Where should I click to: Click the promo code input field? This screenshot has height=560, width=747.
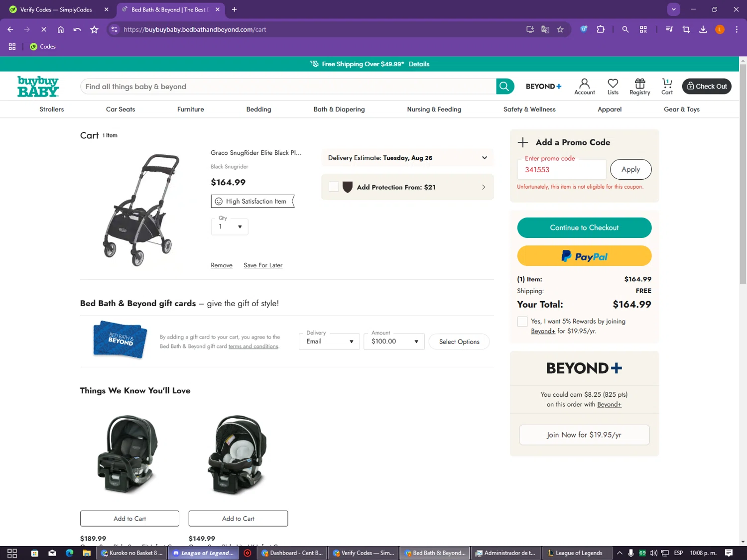[x=562, y=169]
